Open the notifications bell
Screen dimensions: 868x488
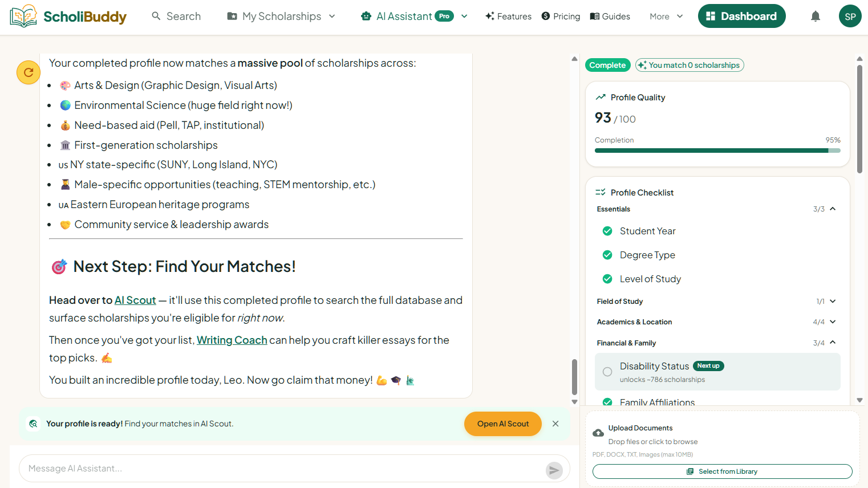coord(816,17)
